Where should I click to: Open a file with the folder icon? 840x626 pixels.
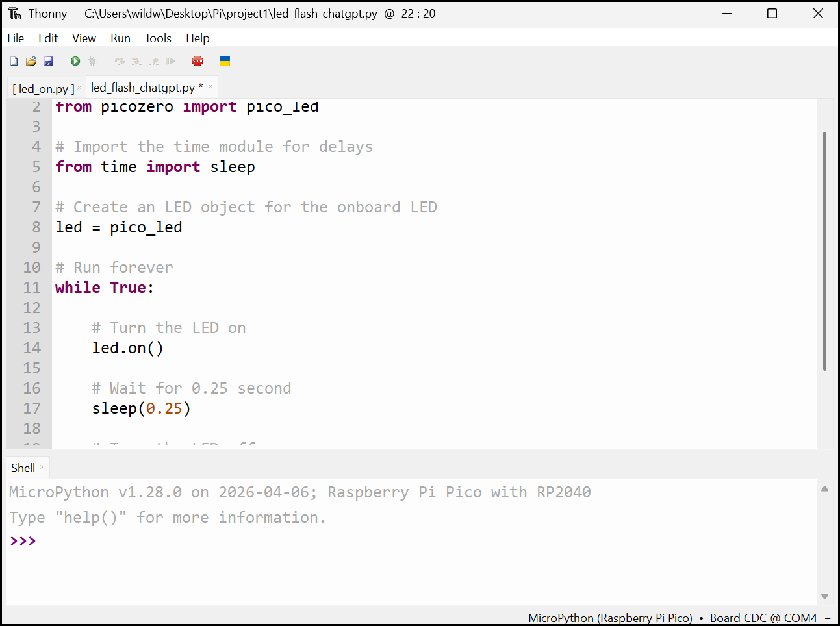point(31,61)
